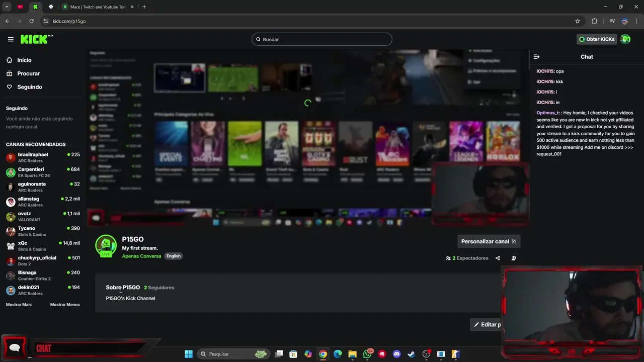Click the Editar button

coord(487,324)
